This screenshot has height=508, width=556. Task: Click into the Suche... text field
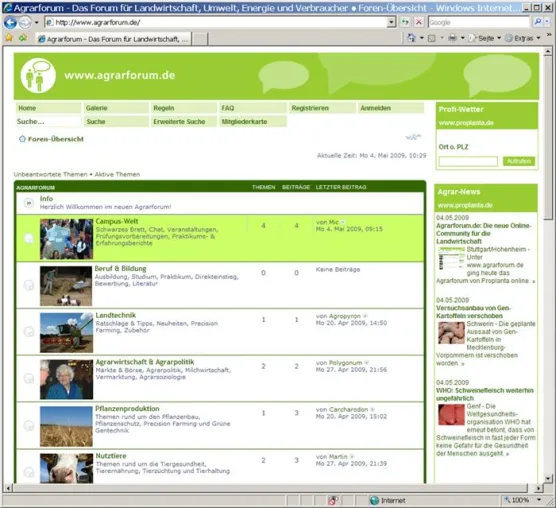click(48, 122)
